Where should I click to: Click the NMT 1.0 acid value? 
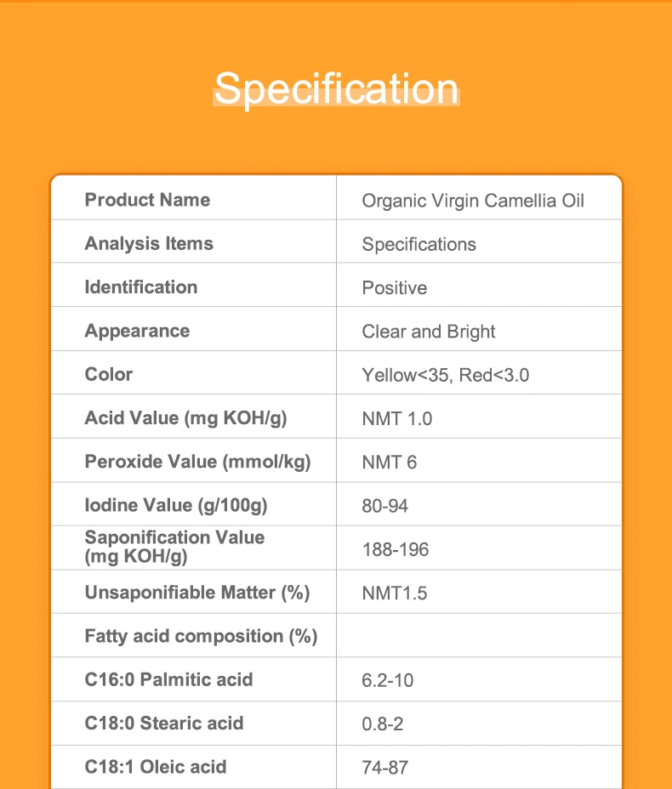click(397, 419)
